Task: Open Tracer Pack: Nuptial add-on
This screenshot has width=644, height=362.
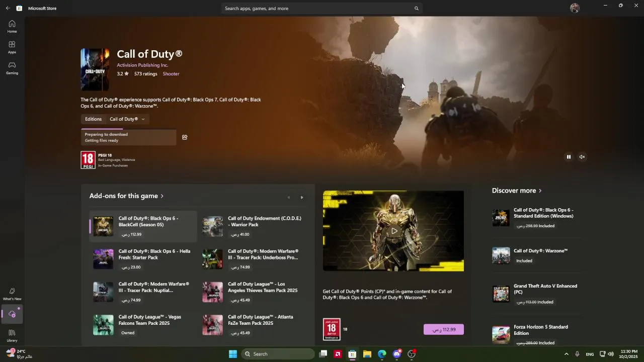Action: point(143,292)
